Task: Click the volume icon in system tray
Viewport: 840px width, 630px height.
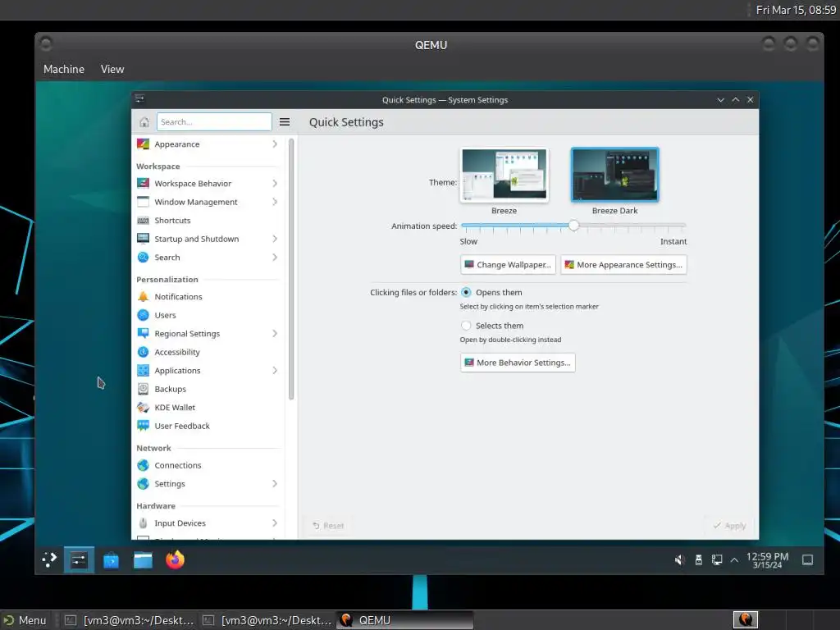Action: pos(679,560)
